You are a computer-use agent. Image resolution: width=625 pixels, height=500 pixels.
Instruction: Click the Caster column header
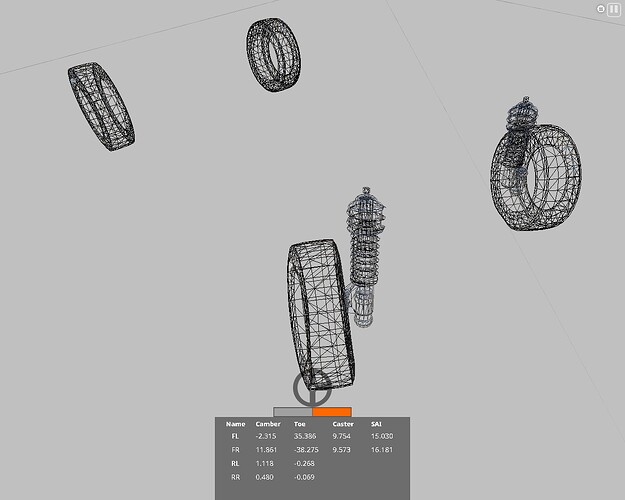(x=343, y=424)
